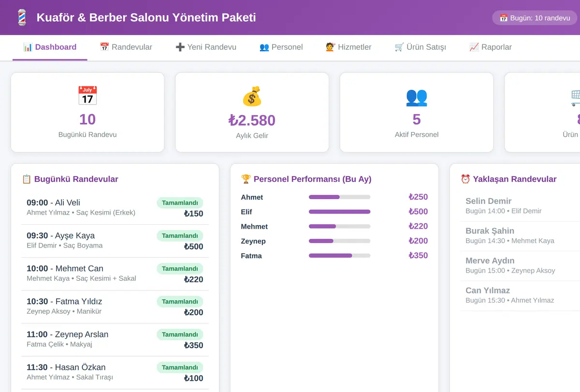Image resolution: width=580 pixels, height=392 pixels.
Task: Click Tamamlandı badge on Hasan Özkan appointment
Action: 180,367
